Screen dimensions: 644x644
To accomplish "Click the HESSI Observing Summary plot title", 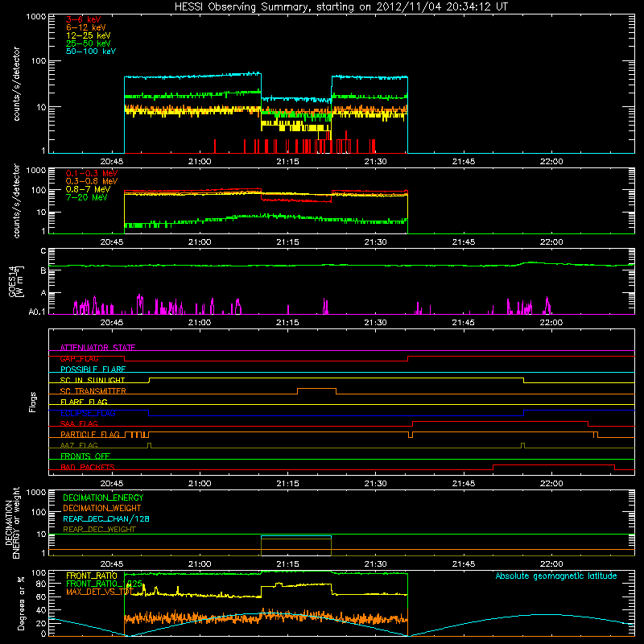I will tap(341, 7).
